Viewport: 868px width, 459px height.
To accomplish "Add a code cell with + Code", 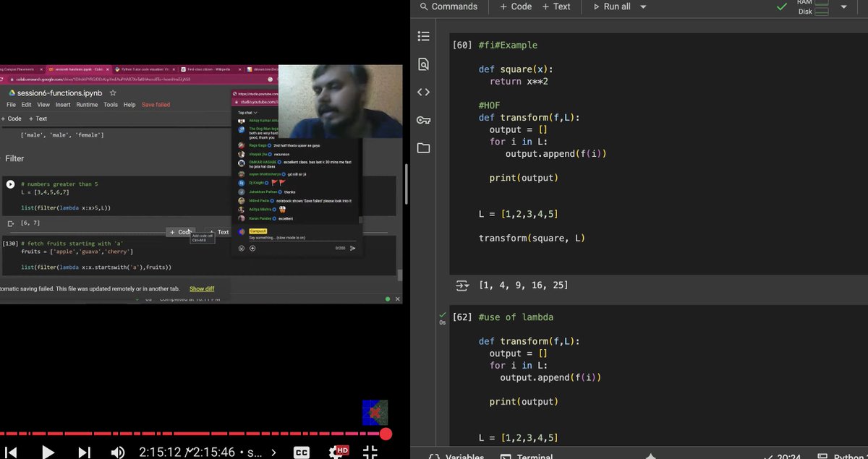I will (x=516, y=7).
